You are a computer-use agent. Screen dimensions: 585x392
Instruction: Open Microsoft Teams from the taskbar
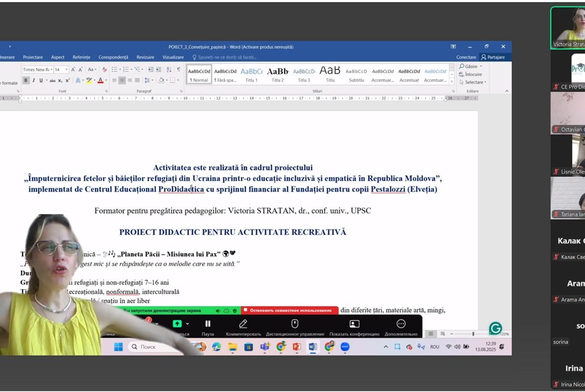pos(265,347)
